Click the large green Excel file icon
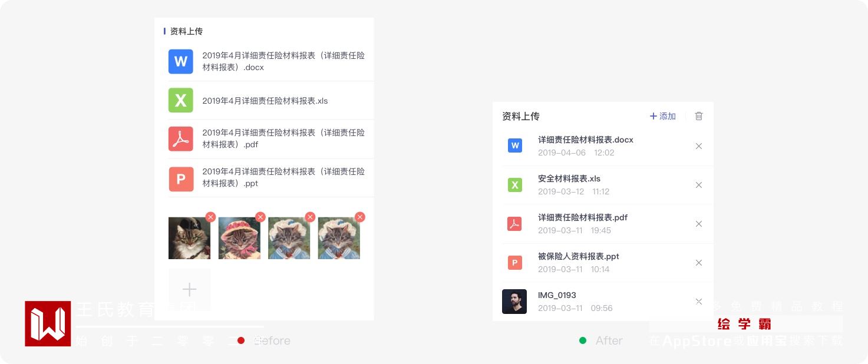 (181, 100)
